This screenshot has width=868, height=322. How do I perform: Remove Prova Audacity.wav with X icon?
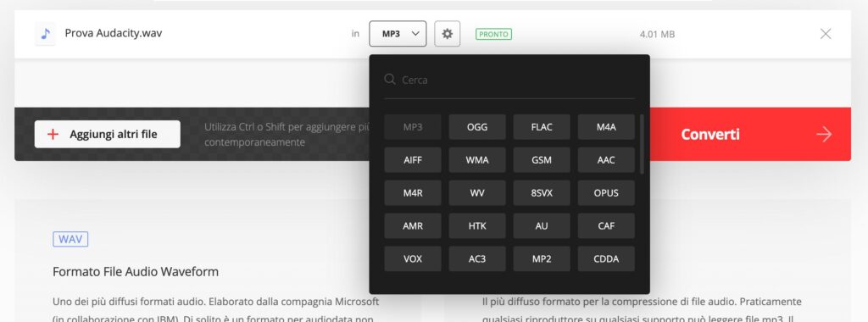(826, 34)
